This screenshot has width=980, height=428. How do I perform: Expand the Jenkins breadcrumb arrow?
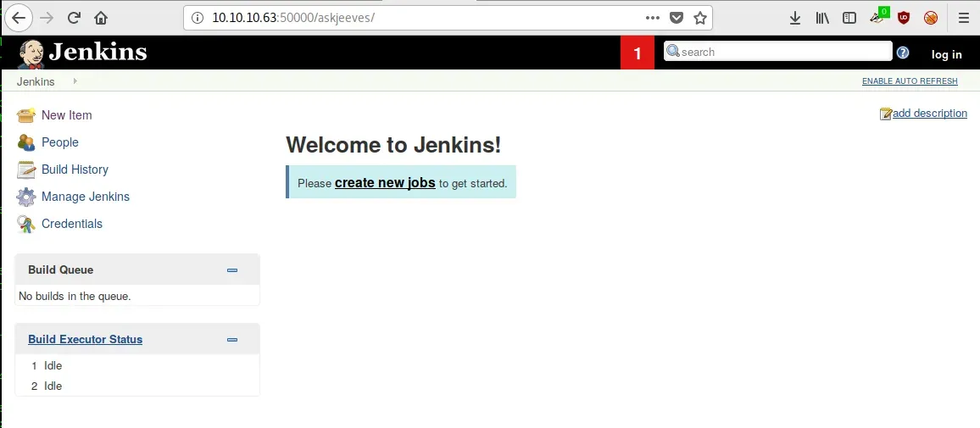click(75, 81)
